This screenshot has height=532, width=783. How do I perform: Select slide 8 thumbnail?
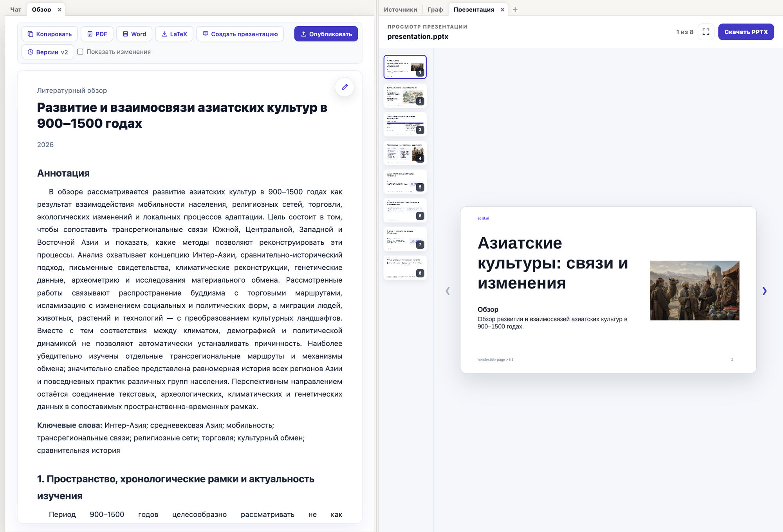pos(405,268)
